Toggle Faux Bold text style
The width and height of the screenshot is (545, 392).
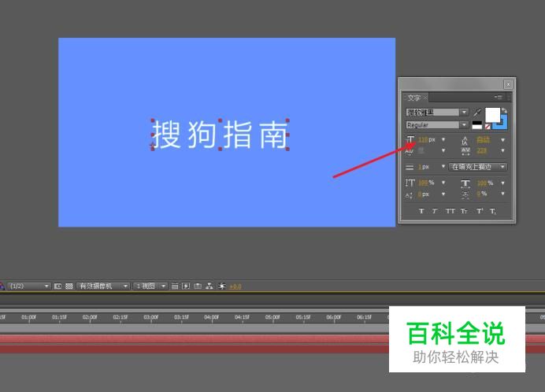tap(421, 211)
